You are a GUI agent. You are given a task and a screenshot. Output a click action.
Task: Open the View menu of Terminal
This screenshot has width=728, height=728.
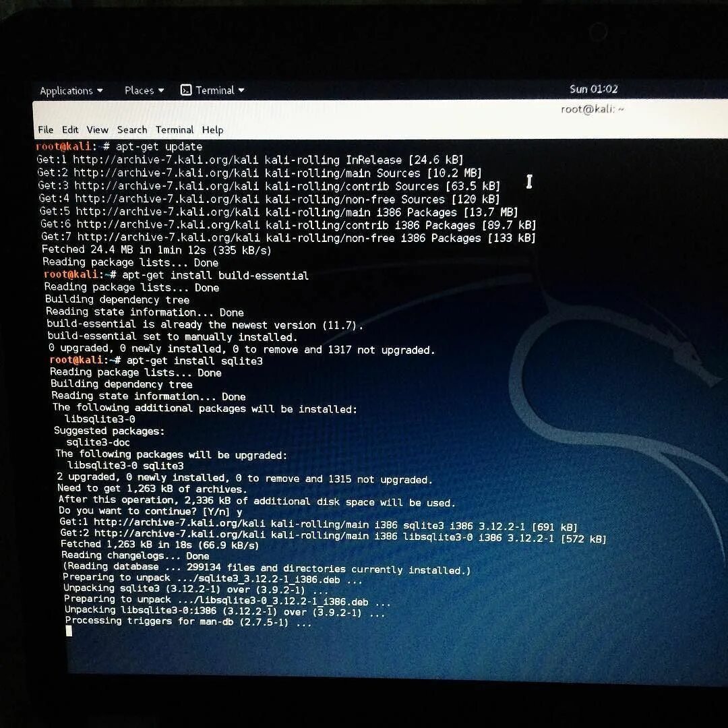[98, 129]
